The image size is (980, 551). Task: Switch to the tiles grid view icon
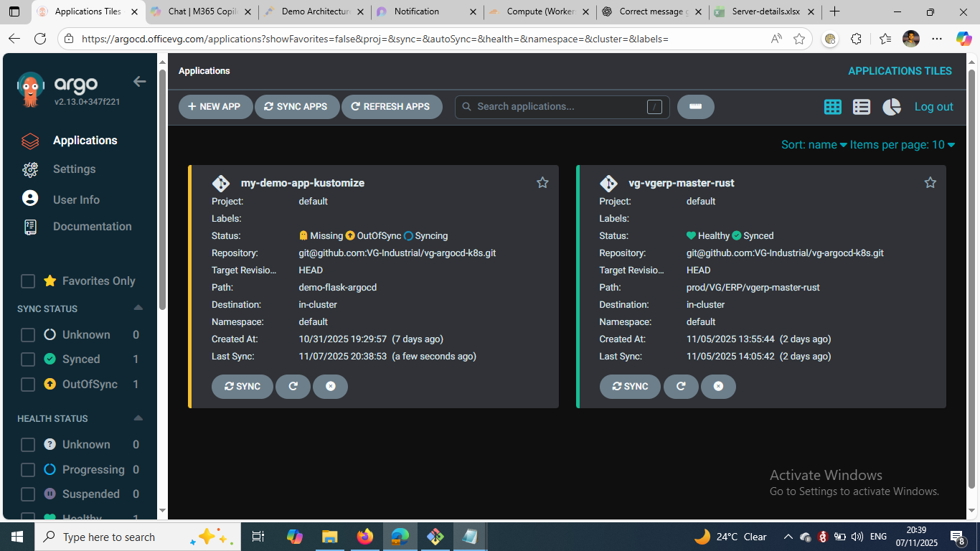coord(832,107)
